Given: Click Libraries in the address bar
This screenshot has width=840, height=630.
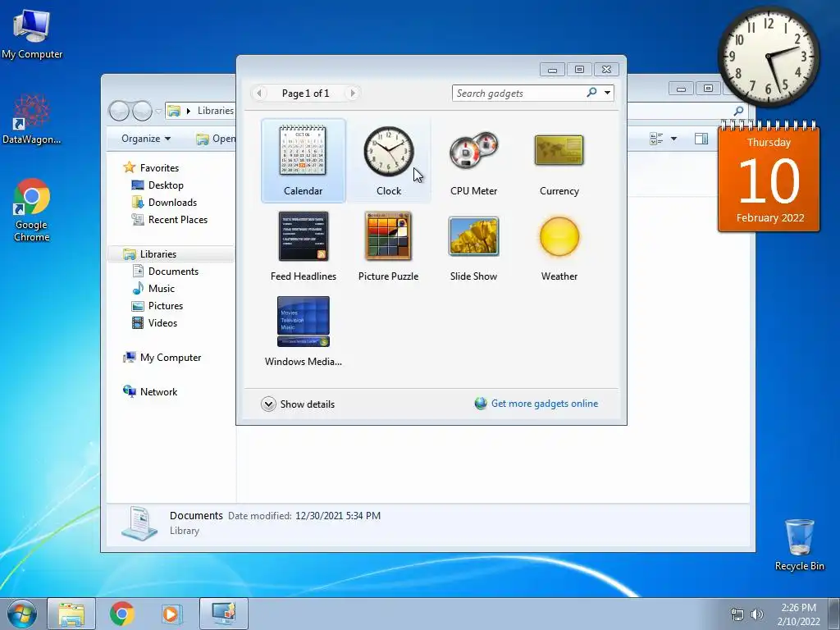Looking at the screenshot, I should click(x=216, y=111).
